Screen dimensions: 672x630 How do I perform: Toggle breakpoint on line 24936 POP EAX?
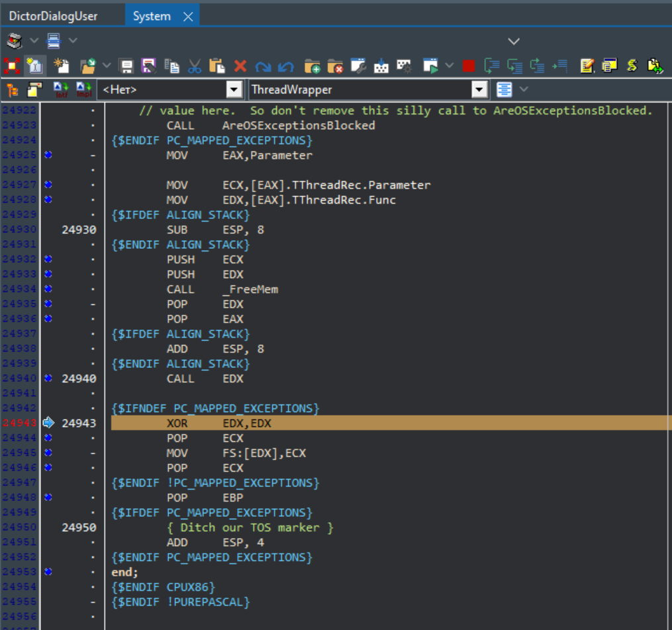[48, 319]
